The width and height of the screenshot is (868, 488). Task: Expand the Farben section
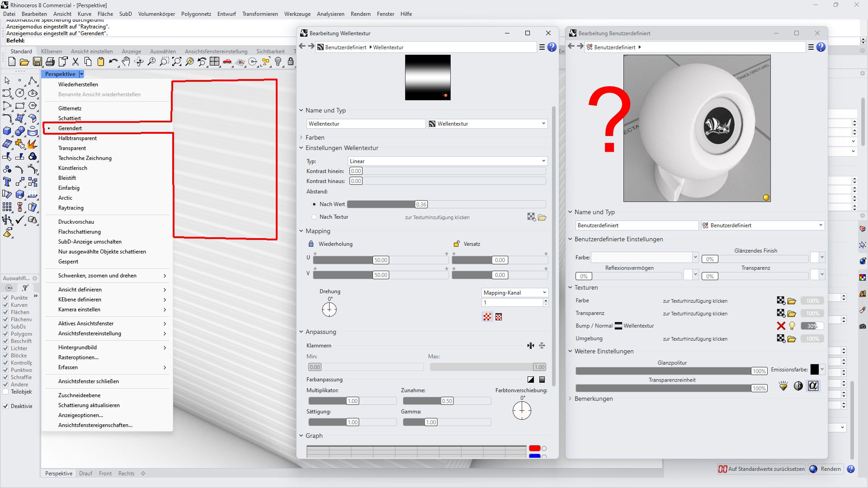point(315,137)
